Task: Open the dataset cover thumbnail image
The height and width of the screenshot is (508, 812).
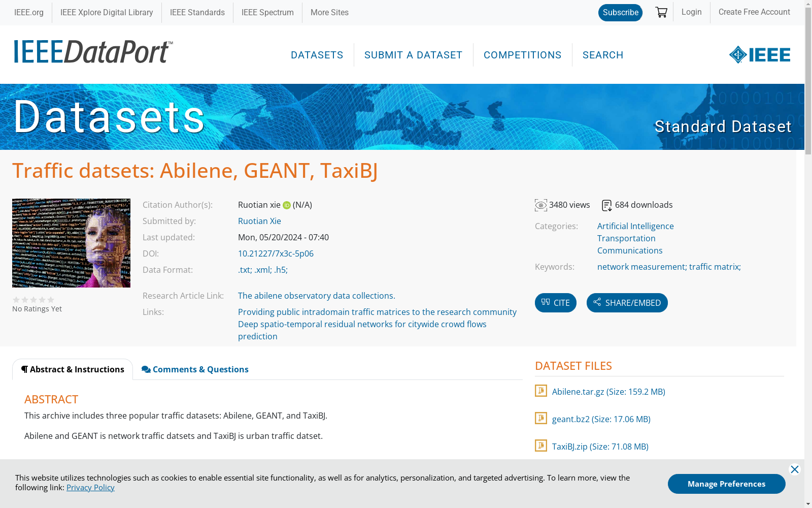Action: [x=71, y=243]
